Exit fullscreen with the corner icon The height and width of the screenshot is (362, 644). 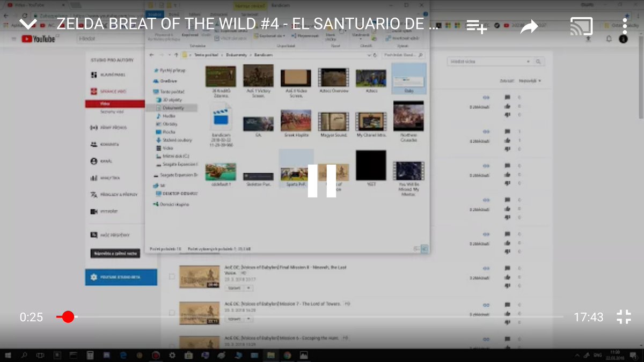pos(624,317)
